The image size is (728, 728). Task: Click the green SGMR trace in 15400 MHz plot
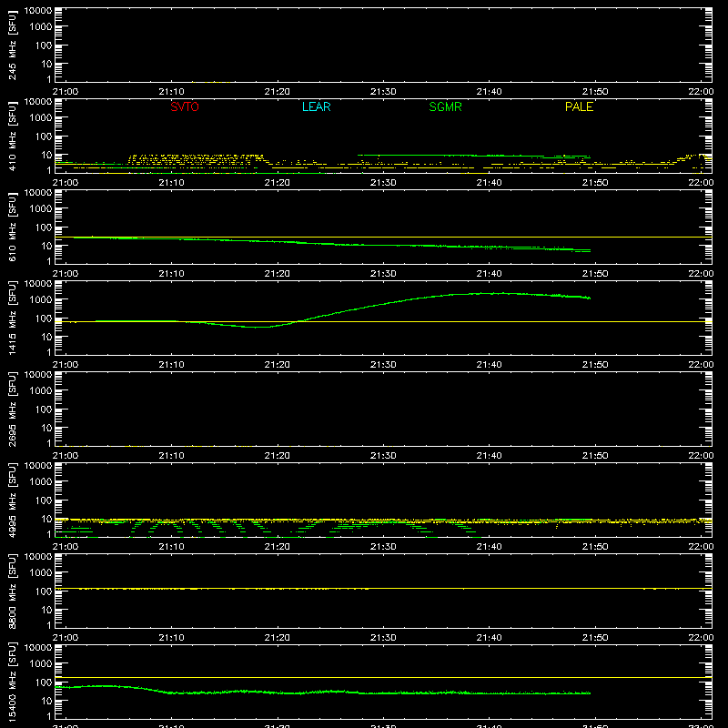(323, 692)
